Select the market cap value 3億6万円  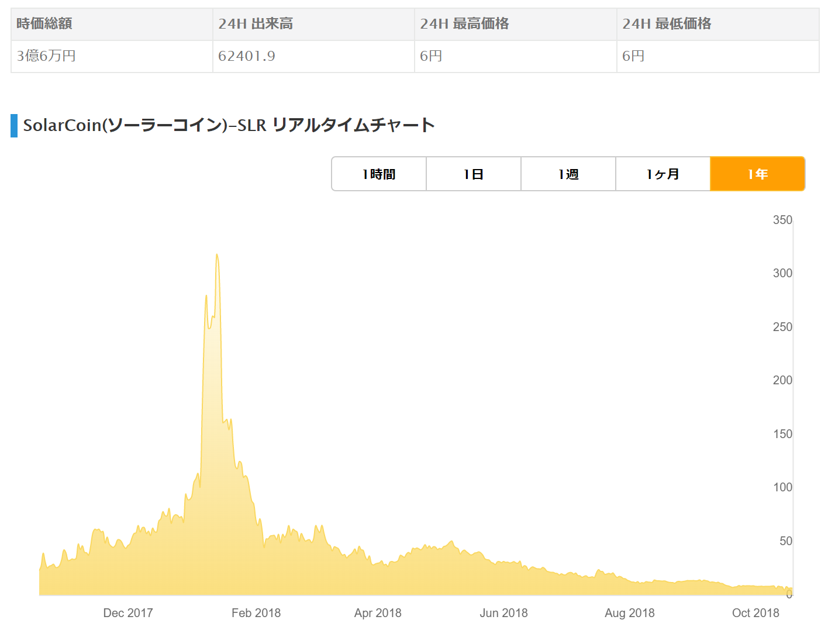pyautogui.click(x=46, y=56)
